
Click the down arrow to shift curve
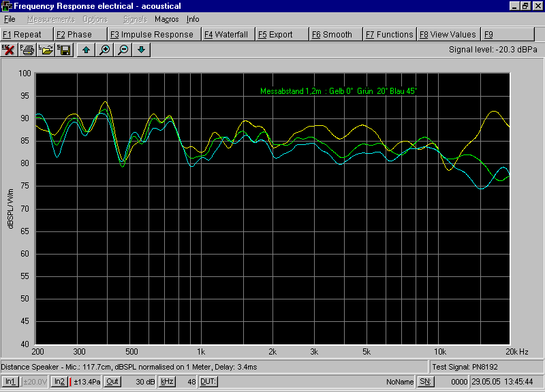(x=141, y=50)
